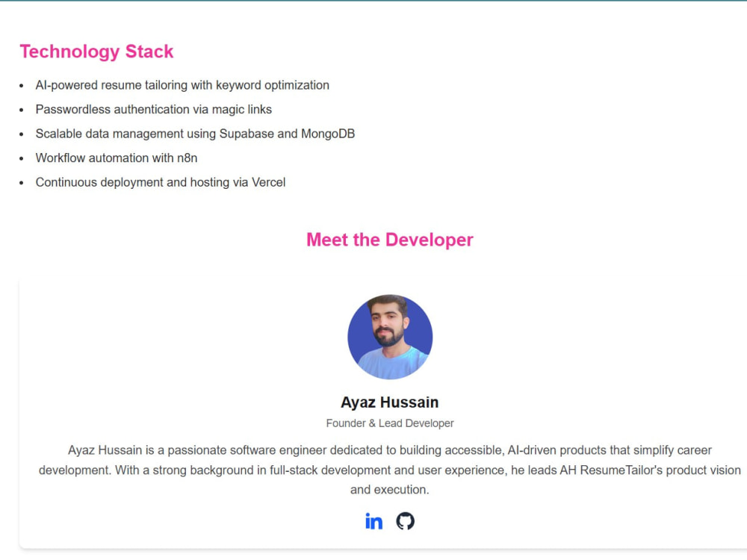Select the 'Technology Stack' heading
This screenshot has width=747, height=560.
(96, 52)
